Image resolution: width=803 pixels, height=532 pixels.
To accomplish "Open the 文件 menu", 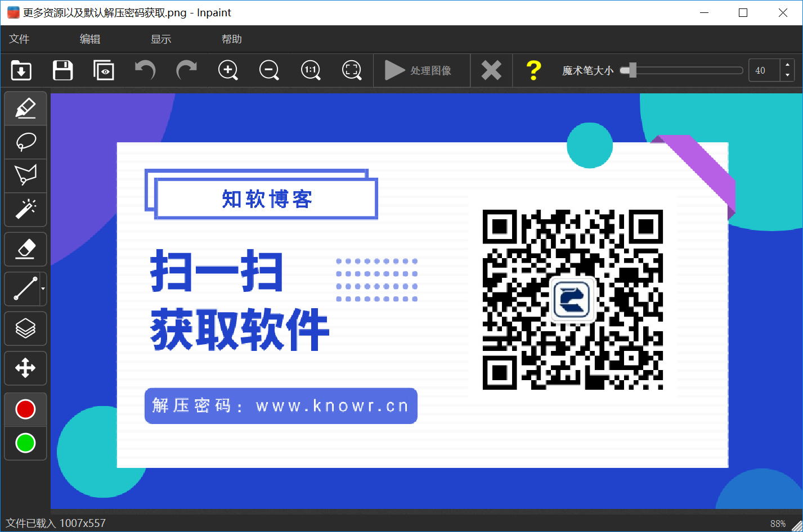I will coord(19,39).
